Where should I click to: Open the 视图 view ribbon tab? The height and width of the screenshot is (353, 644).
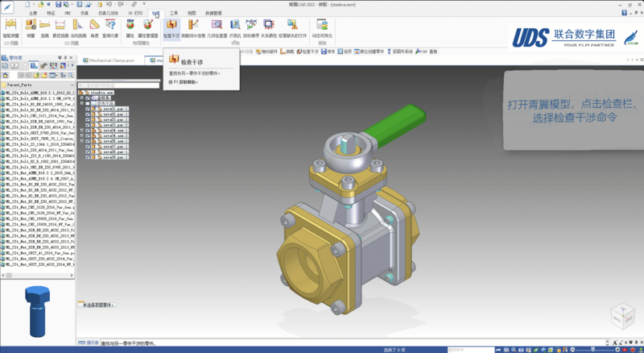pyautogui.click(x=192, y=13)
